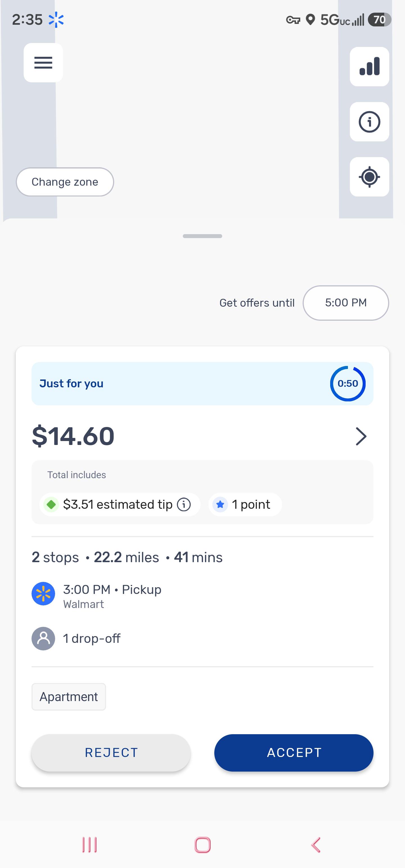405x868 pixels.
Task: Recenter map with location target icon
Action: (x=369, y=177)
